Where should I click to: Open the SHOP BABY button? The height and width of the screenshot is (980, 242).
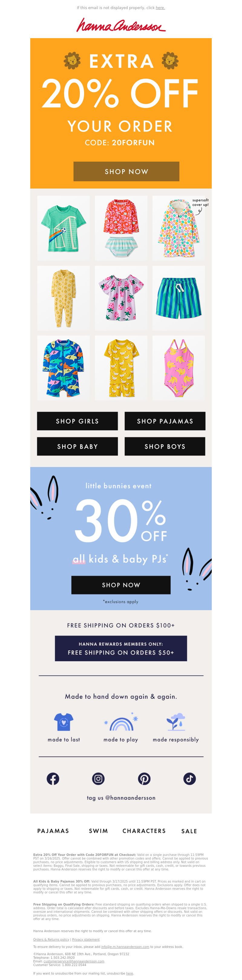pos(77,446)
